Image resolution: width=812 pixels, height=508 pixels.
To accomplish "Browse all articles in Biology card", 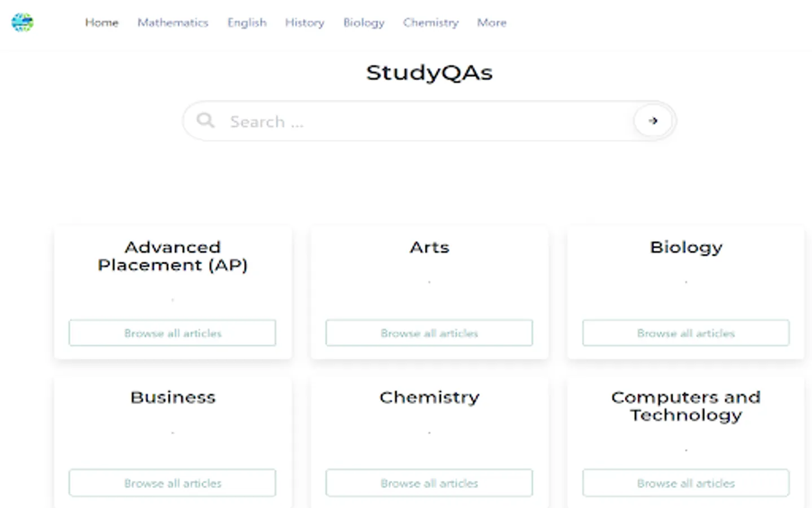I will (x=686, y=333).
